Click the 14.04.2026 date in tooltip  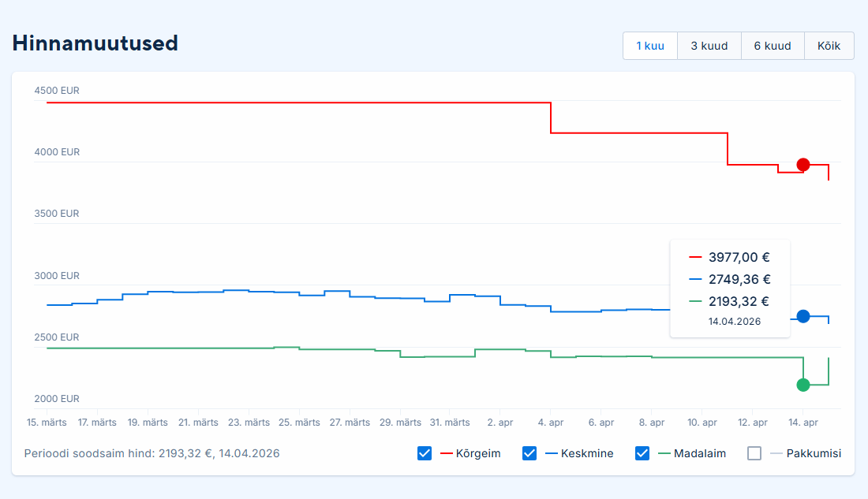pyautogui.click(x=735, y=322)
